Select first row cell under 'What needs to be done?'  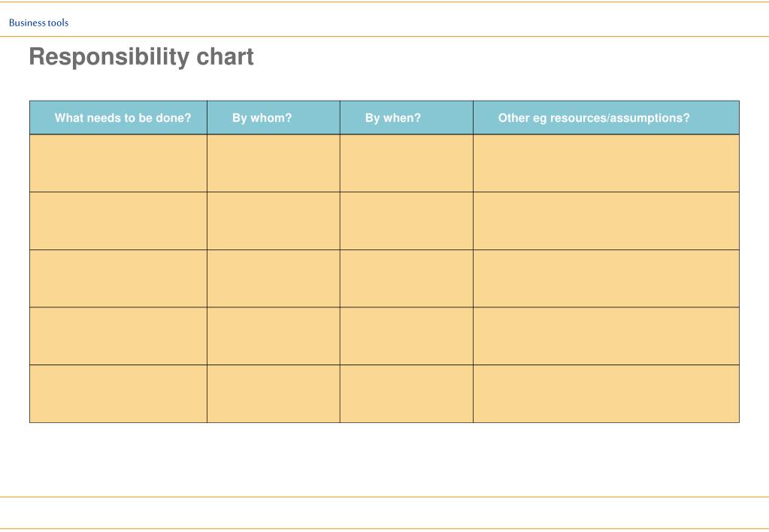(118, 163)
